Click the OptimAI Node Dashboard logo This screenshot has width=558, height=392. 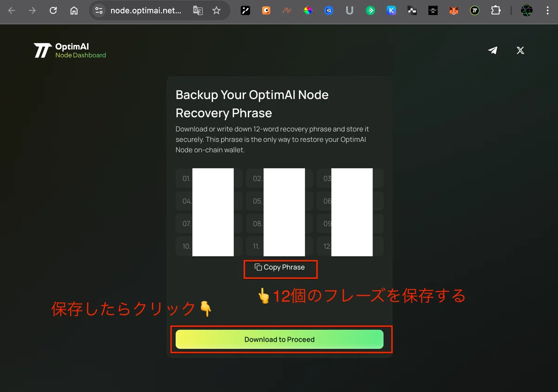click(x=70, y=50)
